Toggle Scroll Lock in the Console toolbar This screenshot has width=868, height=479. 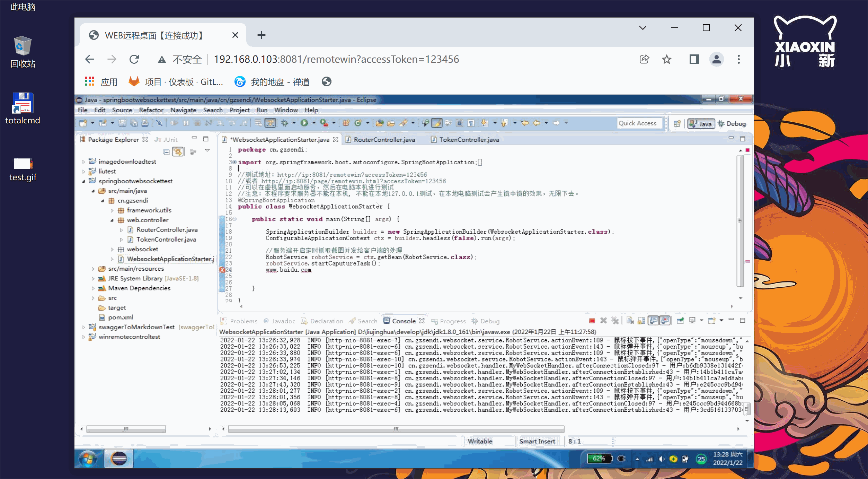point(641,321)
